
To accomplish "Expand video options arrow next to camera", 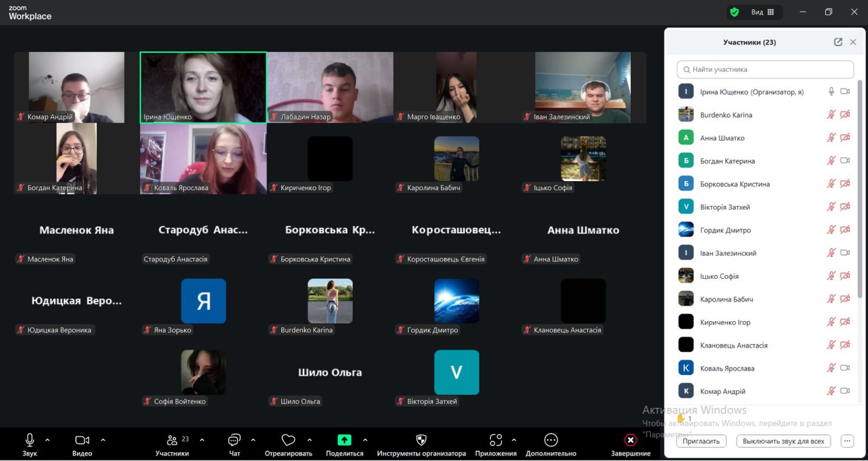I will 103,440.
